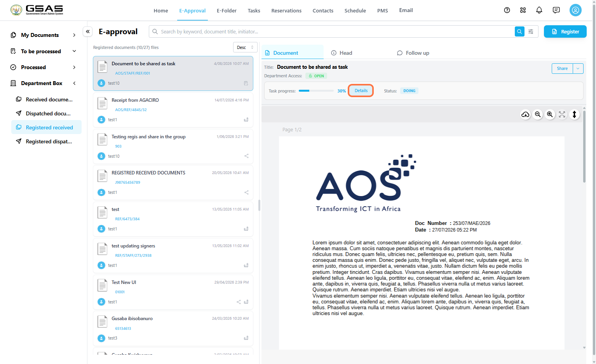Open the Tasks menu
This screenshot has height=364, width=596.
(x=254, y=10)
